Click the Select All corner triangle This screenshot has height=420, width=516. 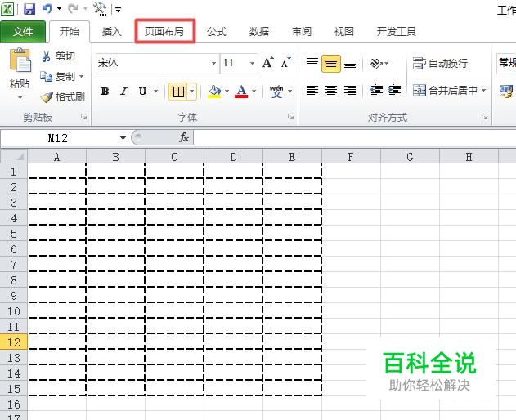click(x=14, y=156)
